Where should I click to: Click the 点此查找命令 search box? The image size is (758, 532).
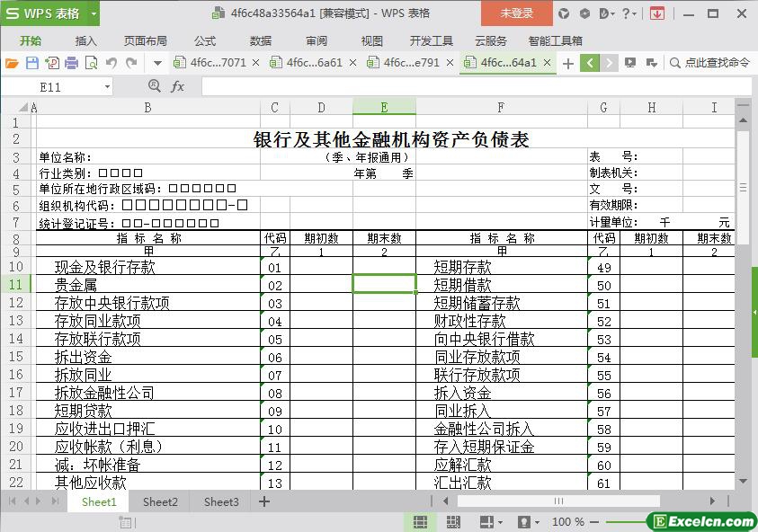click(x=709, y=63)
